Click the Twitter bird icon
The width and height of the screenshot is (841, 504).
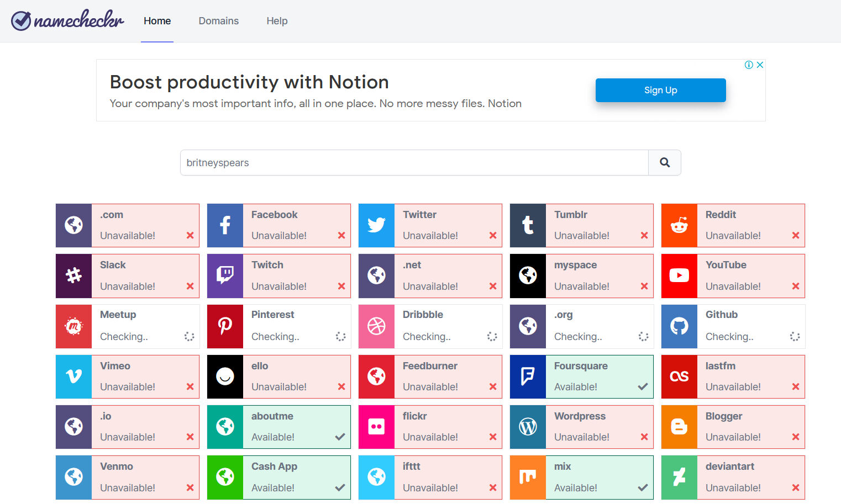pyautogui.click(x=376, y=225)
